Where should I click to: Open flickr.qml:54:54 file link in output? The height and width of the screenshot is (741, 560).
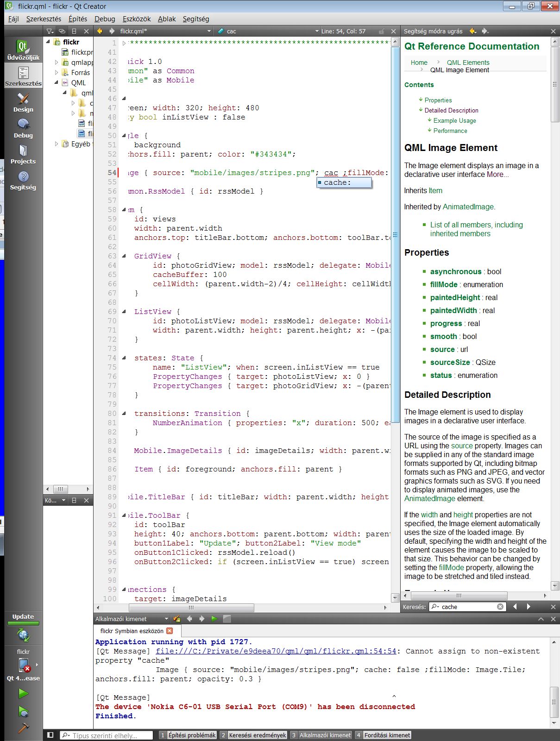276,651
